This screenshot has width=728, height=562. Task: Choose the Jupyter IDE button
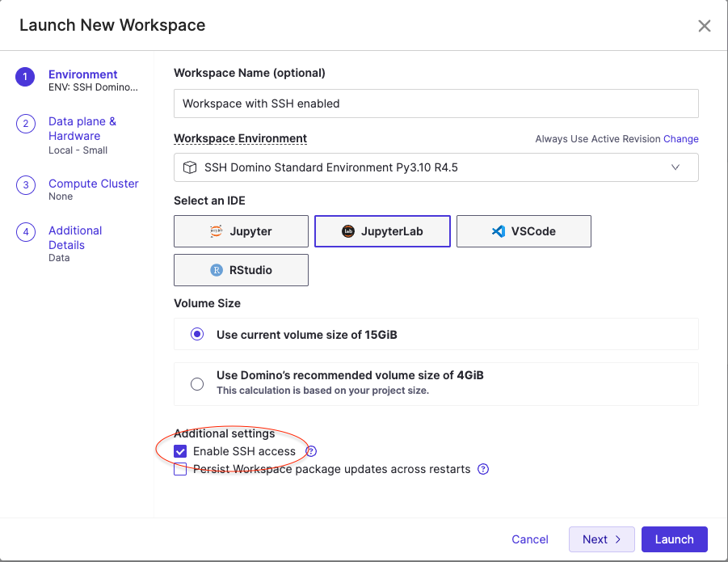coord(241,231)
